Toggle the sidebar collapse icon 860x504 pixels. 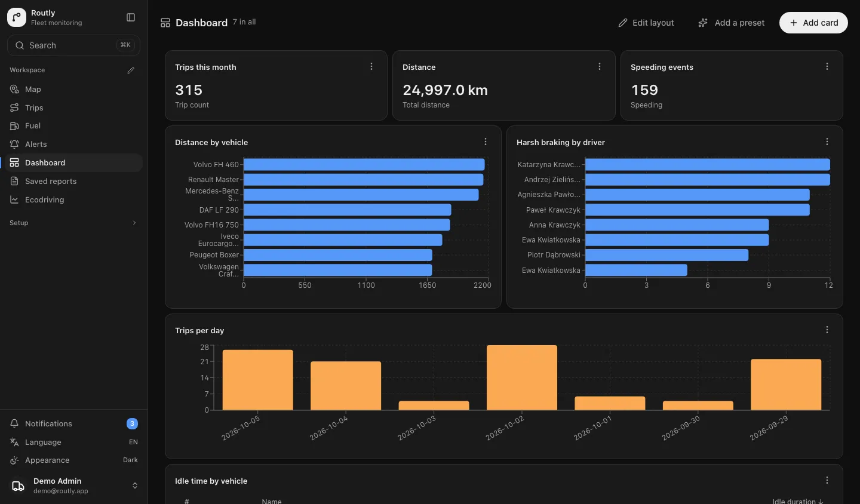[131, 17]
